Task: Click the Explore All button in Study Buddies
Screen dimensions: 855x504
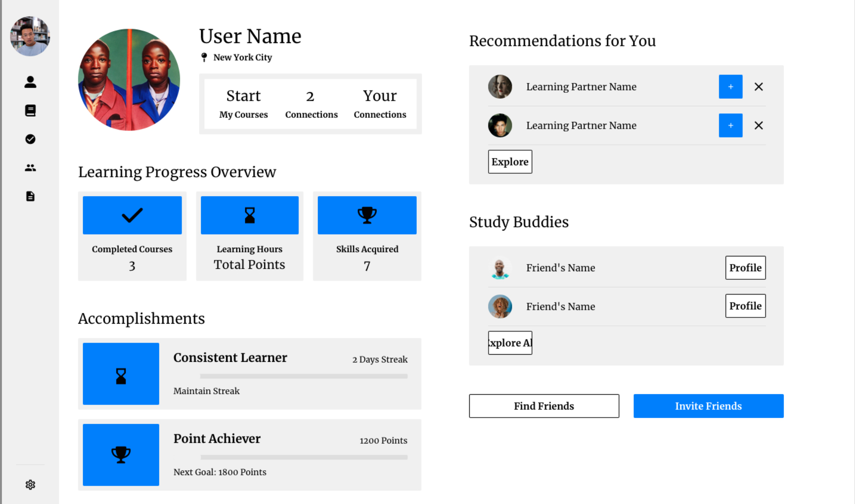Action: coord(510,343)
